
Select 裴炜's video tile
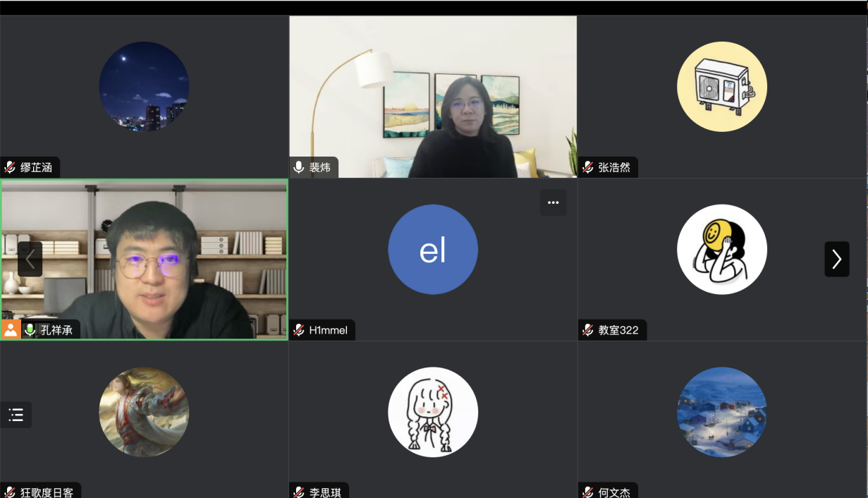click(433, 97)
